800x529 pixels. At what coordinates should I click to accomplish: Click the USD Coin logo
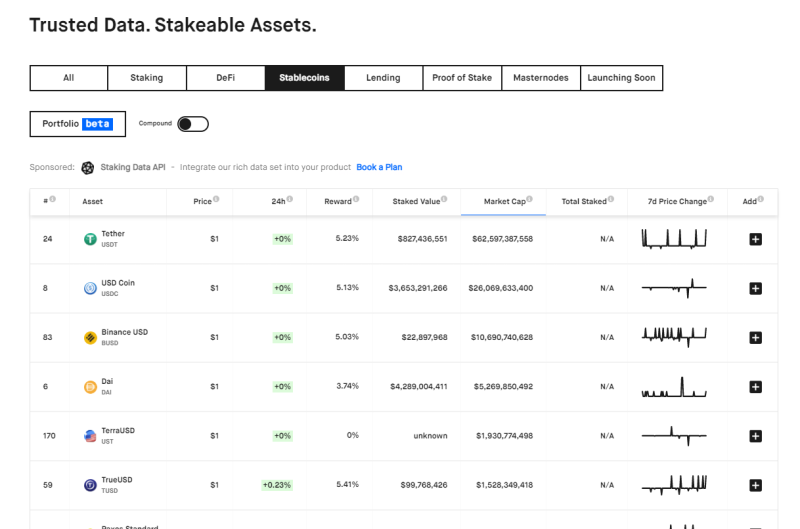click(x=90, y=288)
